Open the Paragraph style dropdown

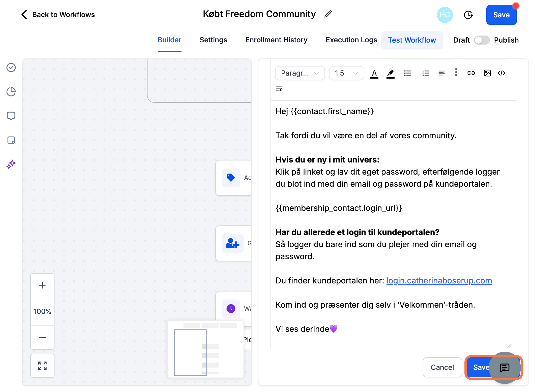tap(300, 73)
